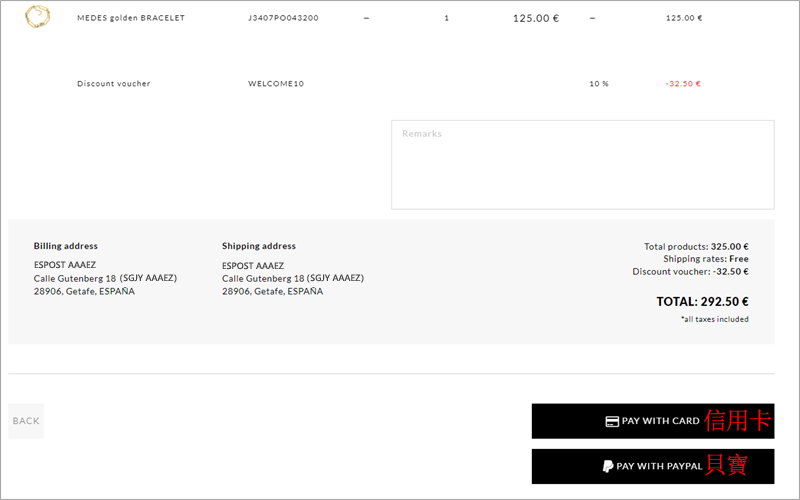Open the MEDES golden bracelet thumbnail

tap(37, 17)
